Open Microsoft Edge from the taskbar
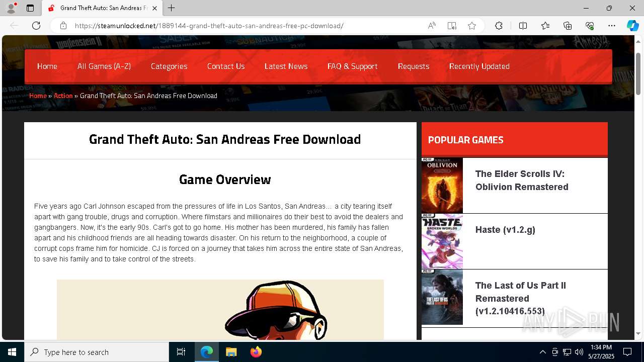 (207, 352)
